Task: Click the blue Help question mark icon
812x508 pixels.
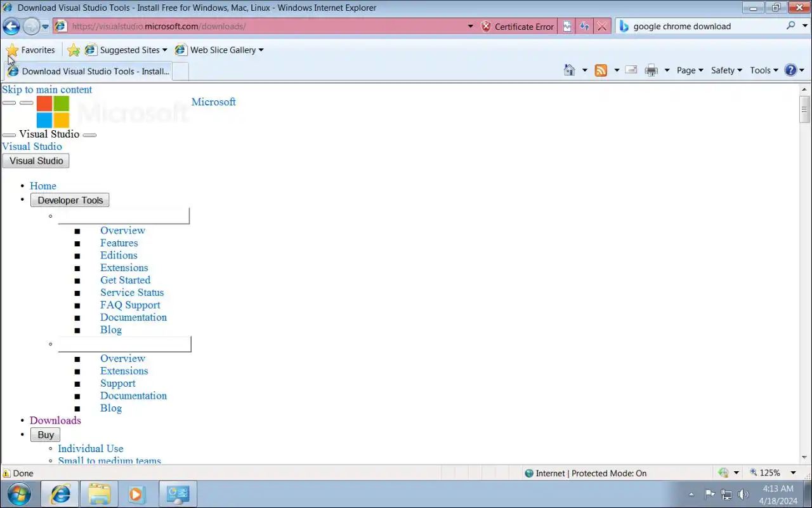Action: click(790, 70)
